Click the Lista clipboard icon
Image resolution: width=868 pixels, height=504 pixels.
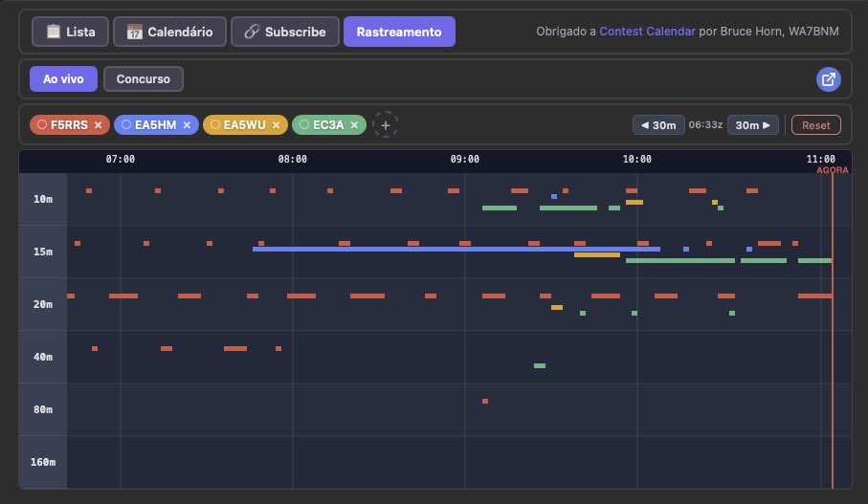click(x=54, y=32)
